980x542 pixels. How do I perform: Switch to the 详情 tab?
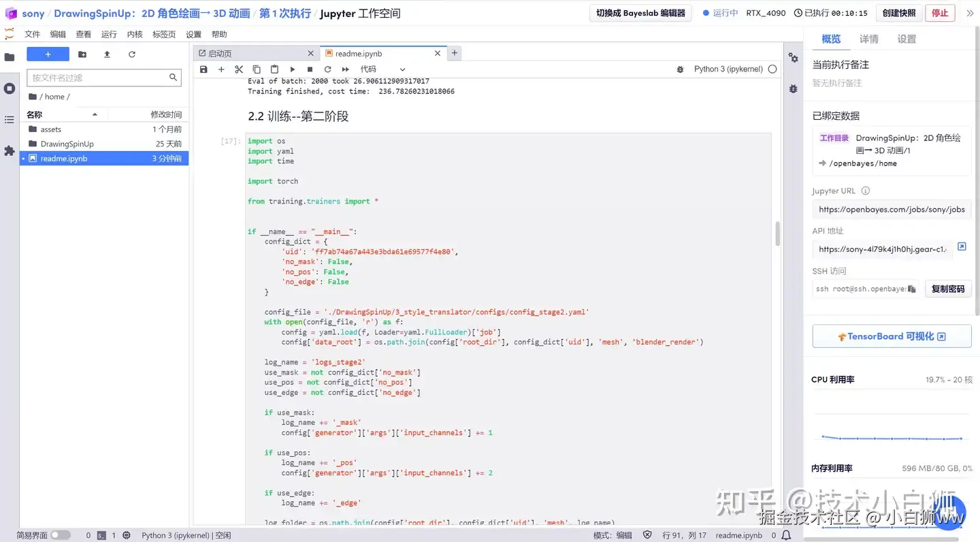(x=869, y=39)
